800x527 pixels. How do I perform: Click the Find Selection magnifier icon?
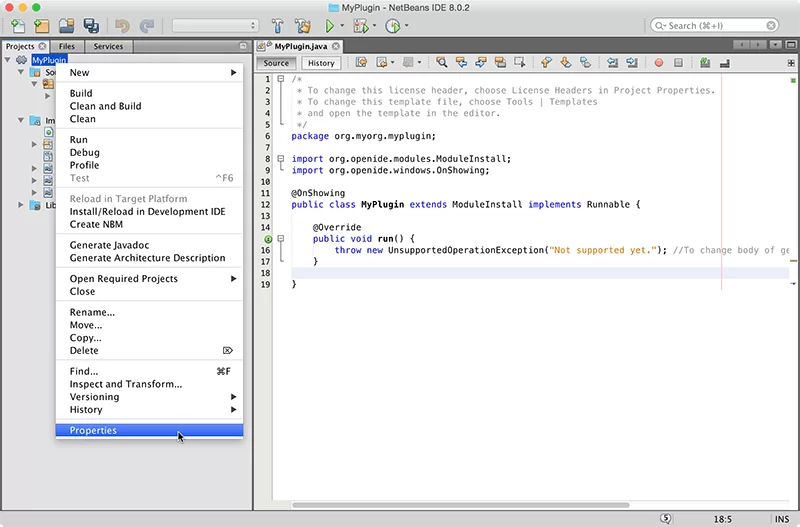coord(442,63)
